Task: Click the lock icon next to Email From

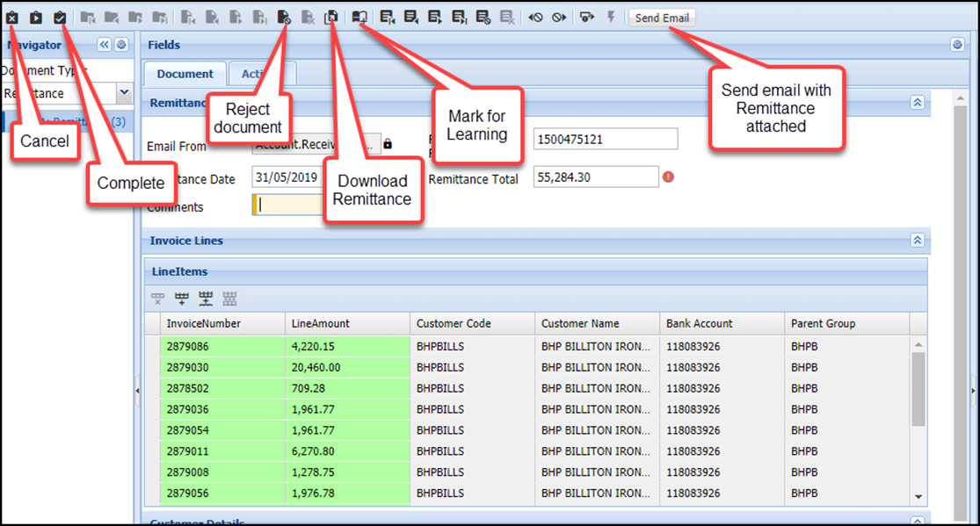Action: pyautogui.click(x=388, y=144)
